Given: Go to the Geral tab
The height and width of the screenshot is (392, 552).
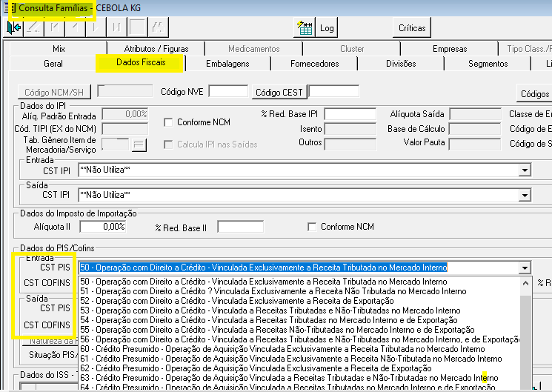Looking at the screenshot, I should (53, 64).
